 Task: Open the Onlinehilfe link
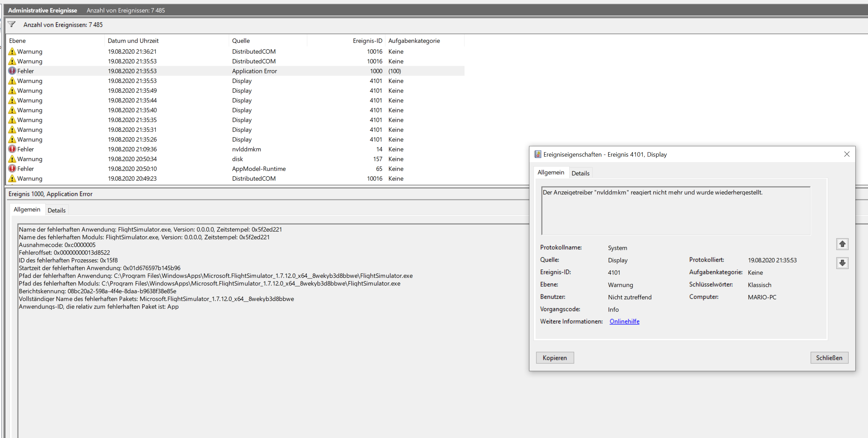[624, 321]
